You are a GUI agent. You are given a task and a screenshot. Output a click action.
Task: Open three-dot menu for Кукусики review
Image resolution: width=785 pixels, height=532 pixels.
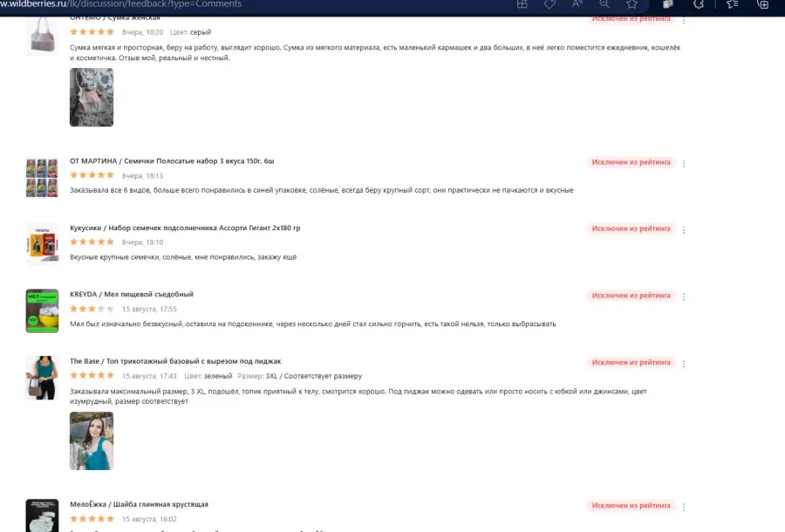683,229
